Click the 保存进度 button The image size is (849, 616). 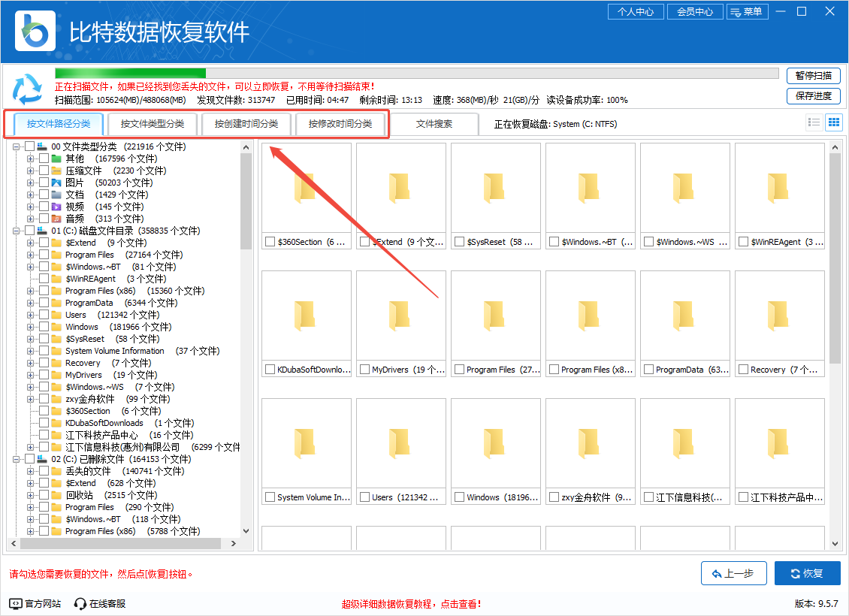[x=813, y=96]
